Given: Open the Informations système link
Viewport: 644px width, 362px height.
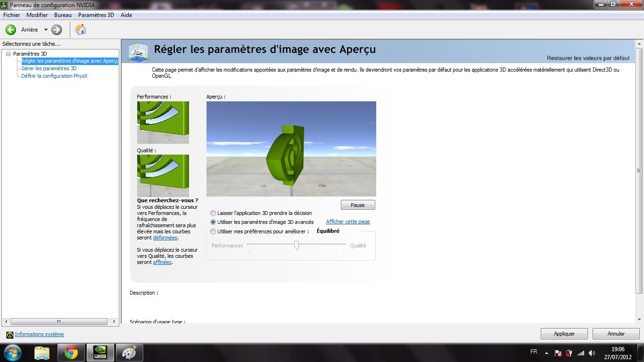Looking at the screenshot, I should (39, 334).
